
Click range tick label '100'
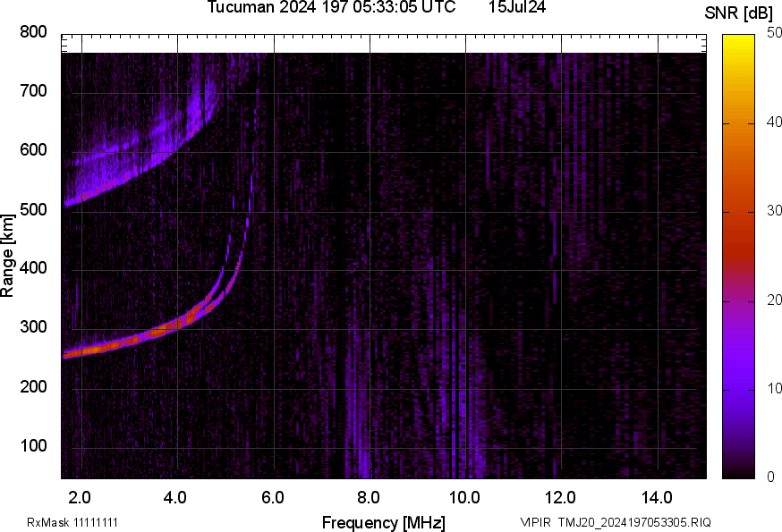(33, 445)
